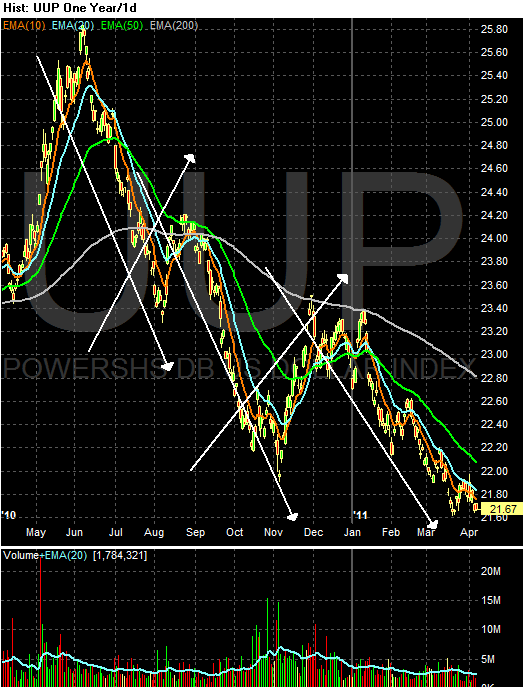Click the 10M volume axis label
The height and width of the screenshot is (690, 524).
tap(491, 629)
